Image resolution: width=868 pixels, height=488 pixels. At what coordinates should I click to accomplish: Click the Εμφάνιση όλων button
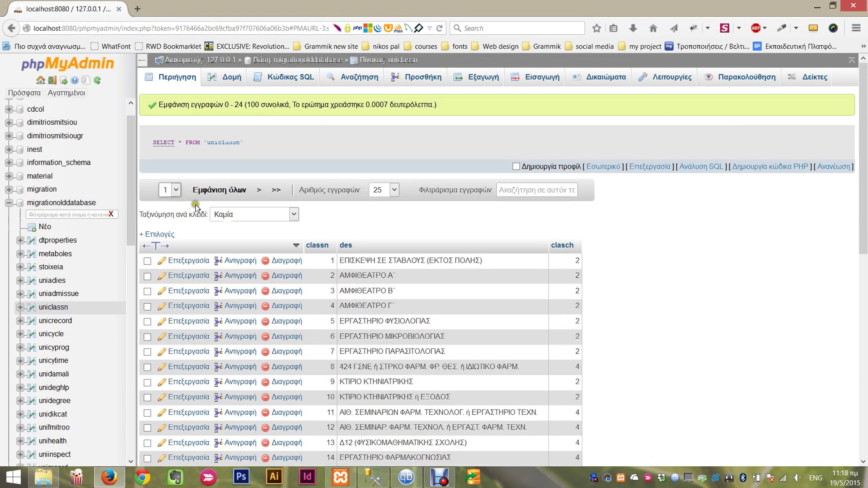(219, 190)
